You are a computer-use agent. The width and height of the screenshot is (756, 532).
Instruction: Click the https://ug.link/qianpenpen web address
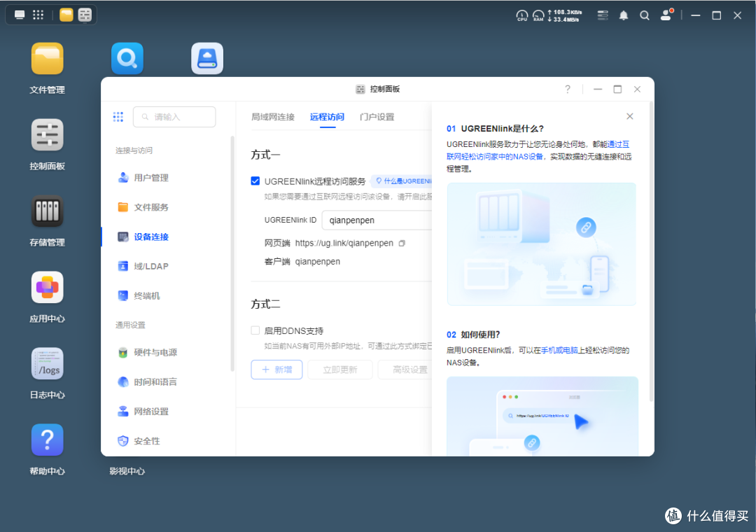tap(344, 243)
